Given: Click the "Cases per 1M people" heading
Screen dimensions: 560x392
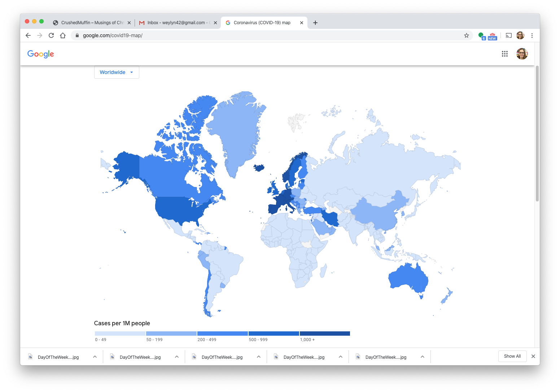Looking at the screenshot, I should 122,323.
